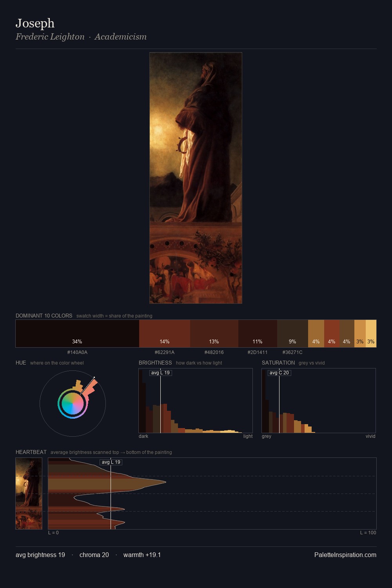Click the 'SATURATION' section heading

coord(278,363)
